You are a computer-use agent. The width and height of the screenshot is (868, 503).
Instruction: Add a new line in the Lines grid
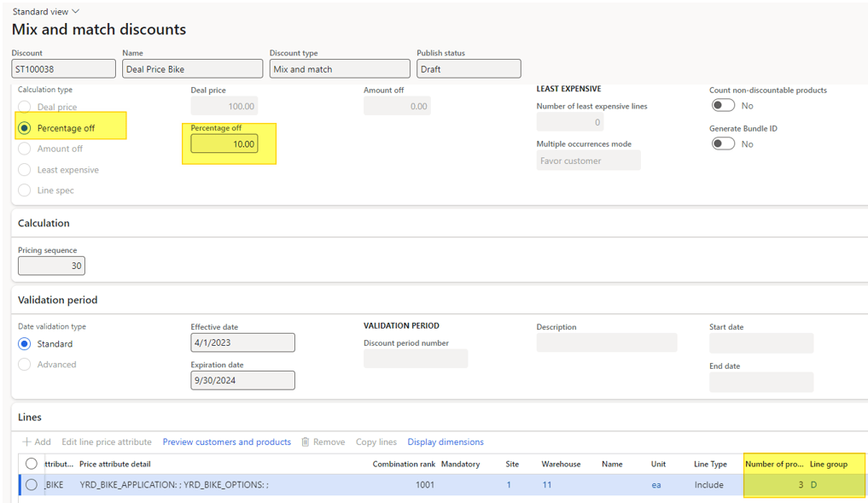[x=37, y=442]
